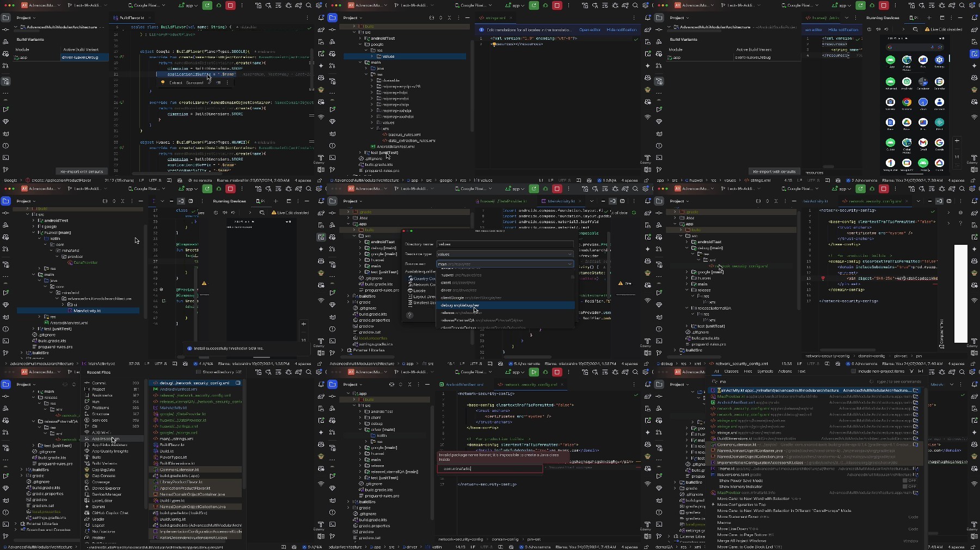980x550 pixels.
Task: Select Text tab in Search Everywhere
Action: coord(801,372)
